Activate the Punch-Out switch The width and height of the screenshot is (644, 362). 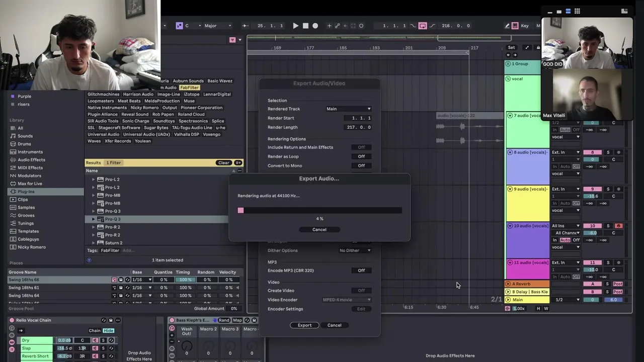(x=431, y=26)
